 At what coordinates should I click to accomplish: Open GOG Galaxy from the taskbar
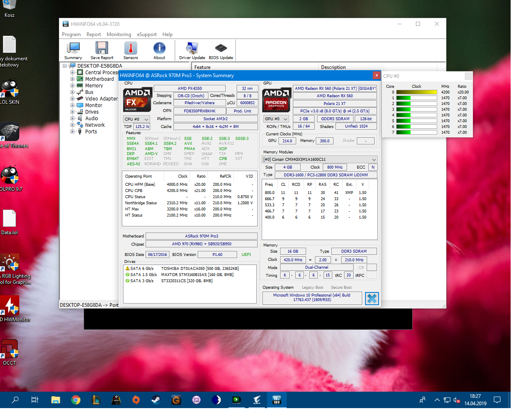[x=196, y=400]
